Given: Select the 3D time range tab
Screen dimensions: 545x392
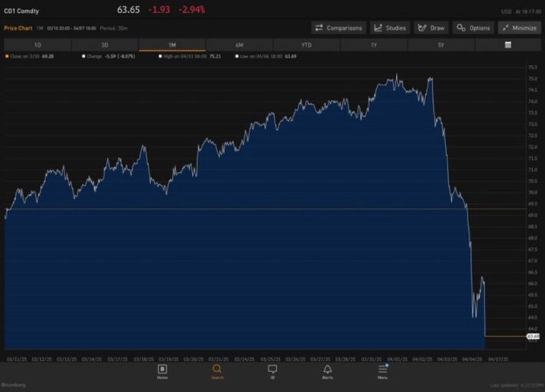Looking at the screenshot, I should click(104, 45).
